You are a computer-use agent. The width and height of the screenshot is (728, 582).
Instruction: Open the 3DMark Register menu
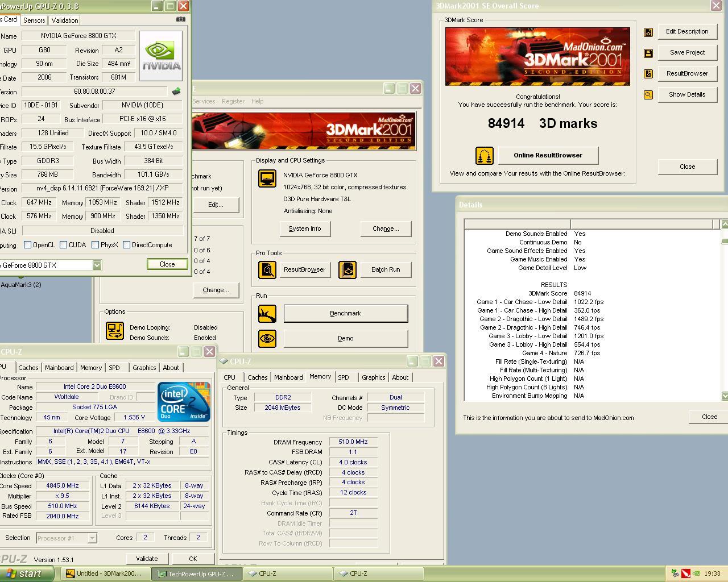pos(233,101)
